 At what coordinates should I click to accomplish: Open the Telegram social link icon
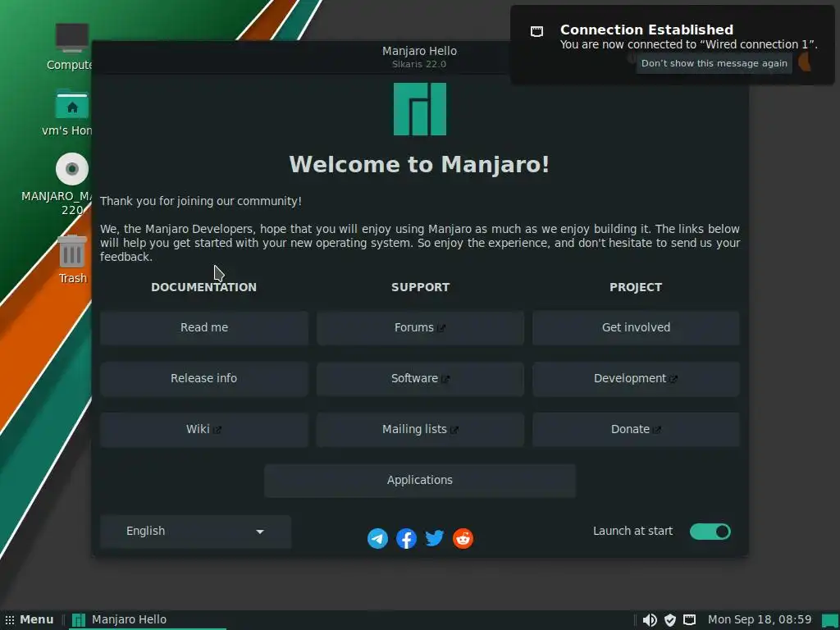coord(377,538)
